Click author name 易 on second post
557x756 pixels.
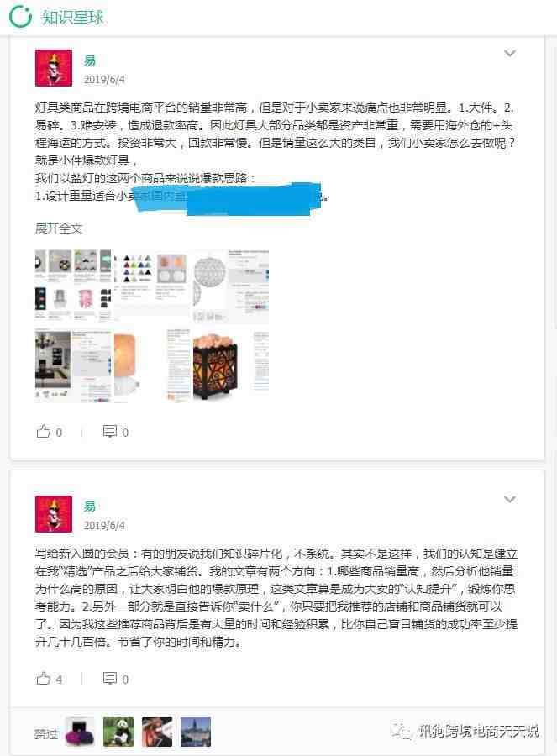coord(90,507)
